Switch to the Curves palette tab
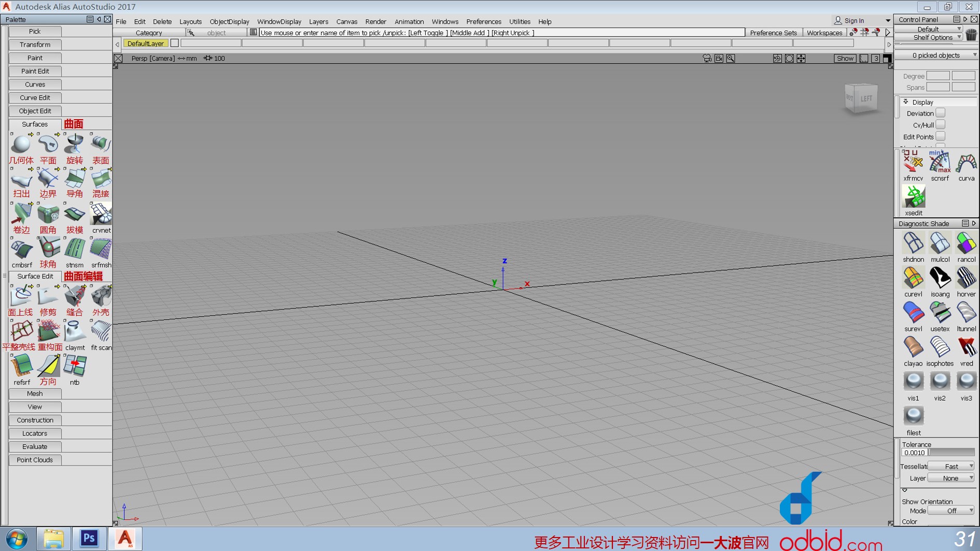This screenshot has width=980, height=551. pyautogui.click(x=35, y=84)
